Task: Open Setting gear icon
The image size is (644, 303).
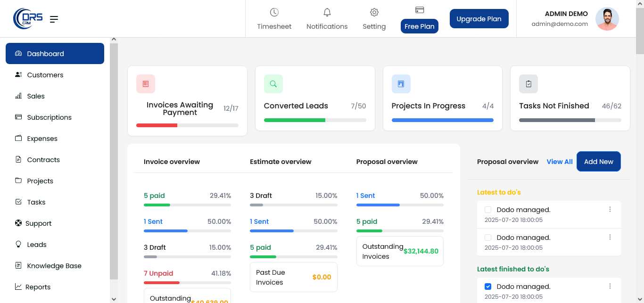Action: tap(374, 12)
